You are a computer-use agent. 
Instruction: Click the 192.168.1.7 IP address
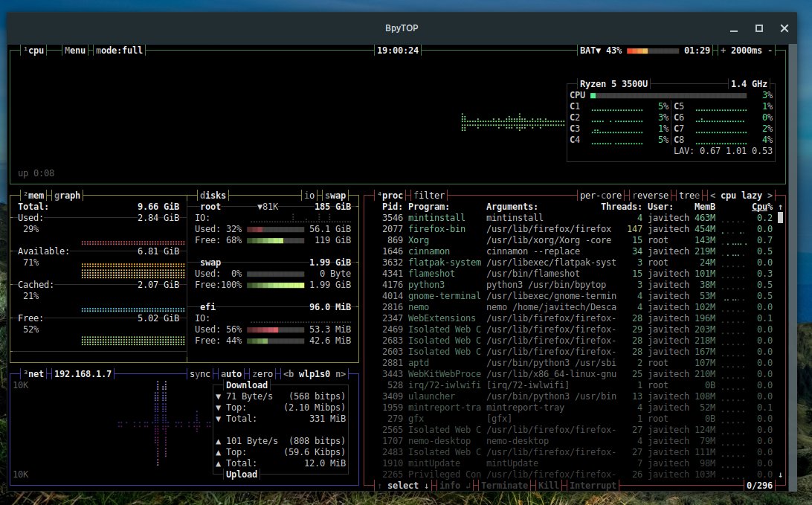pyautogui.click(x=83, y=374)
